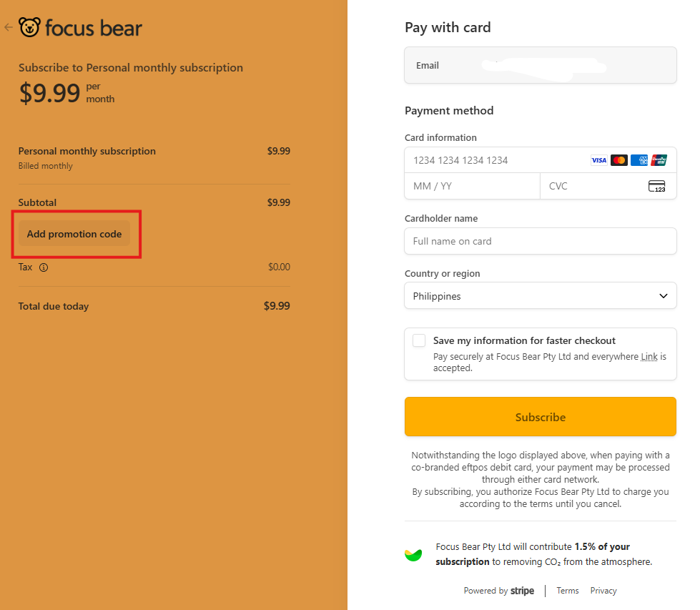This screenshot has height=610, width=700.
Task: Click the back arrow beside Focus Bear logo
Action: coord(9,28)
